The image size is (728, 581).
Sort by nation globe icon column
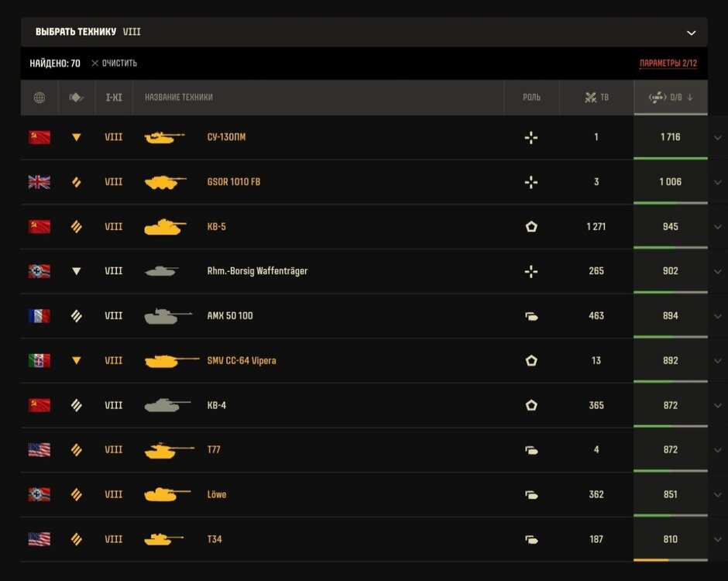tap(39, 98)
